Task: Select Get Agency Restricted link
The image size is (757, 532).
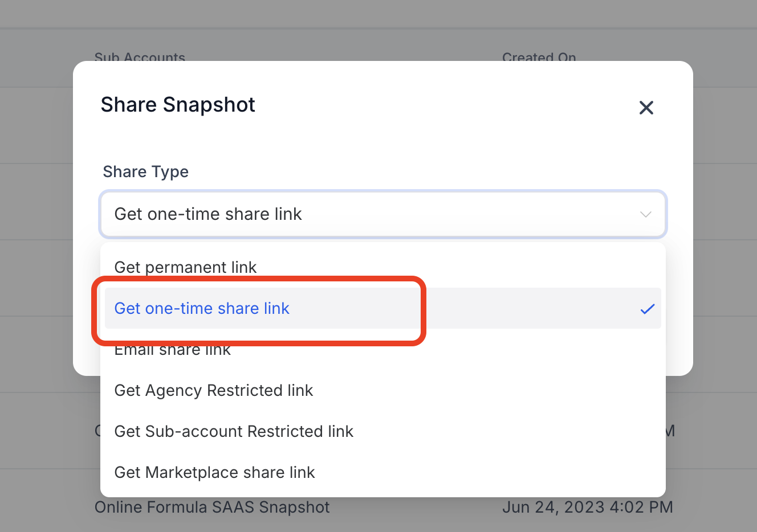Action: tap(213, 390)
